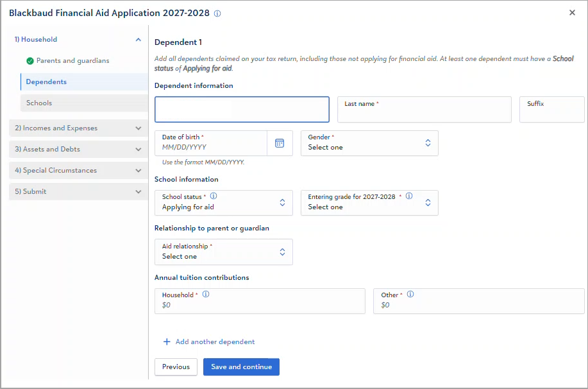Click the green checkmark beside Parents and guardians
Screen dimensions: 588x389
[30, 61]
